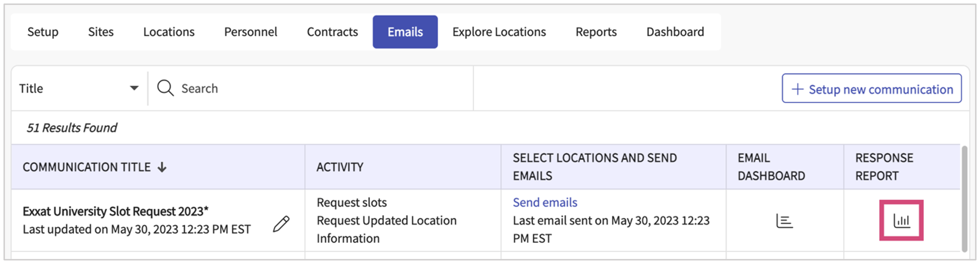This screenshot has height=265, width=980.
Task: Select the Emails tab
Action: click(x=405, y=32)
